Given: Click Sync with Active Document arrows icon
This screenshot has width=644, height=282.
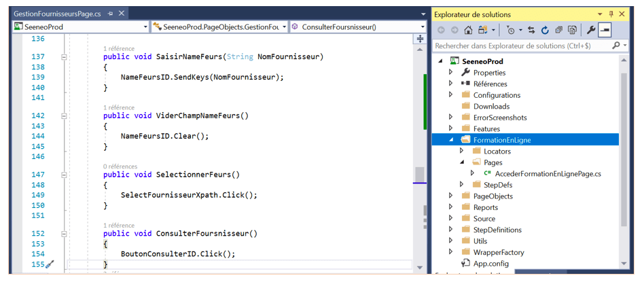Looking at the screenshot, I should [531, 30].
